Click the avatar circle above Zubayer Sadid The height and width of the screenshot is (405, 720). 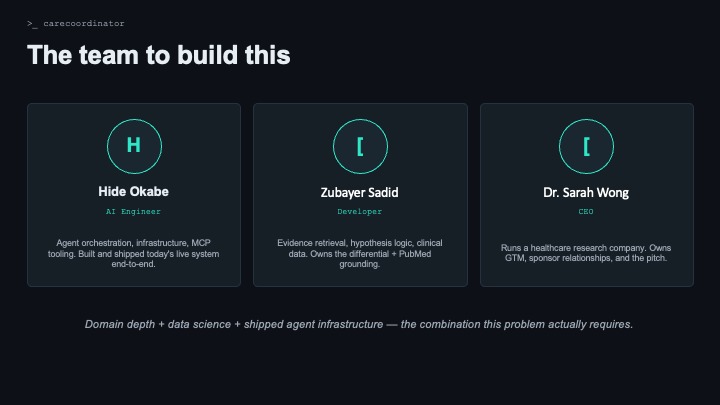[360, 146]
